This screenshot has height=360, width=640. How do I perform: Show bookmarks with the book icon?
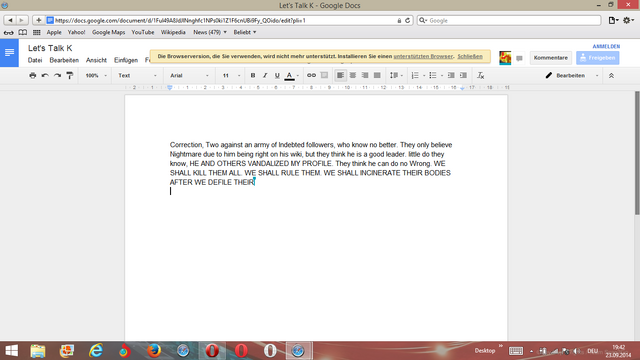(23, 32)
